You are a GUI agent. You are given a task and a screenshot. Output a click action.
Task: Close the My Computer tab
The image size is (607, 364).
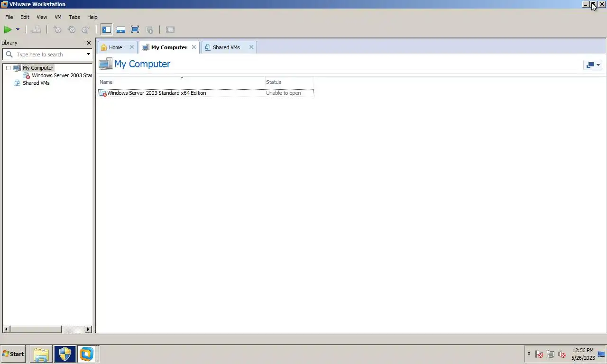click(x=193, y=47)
